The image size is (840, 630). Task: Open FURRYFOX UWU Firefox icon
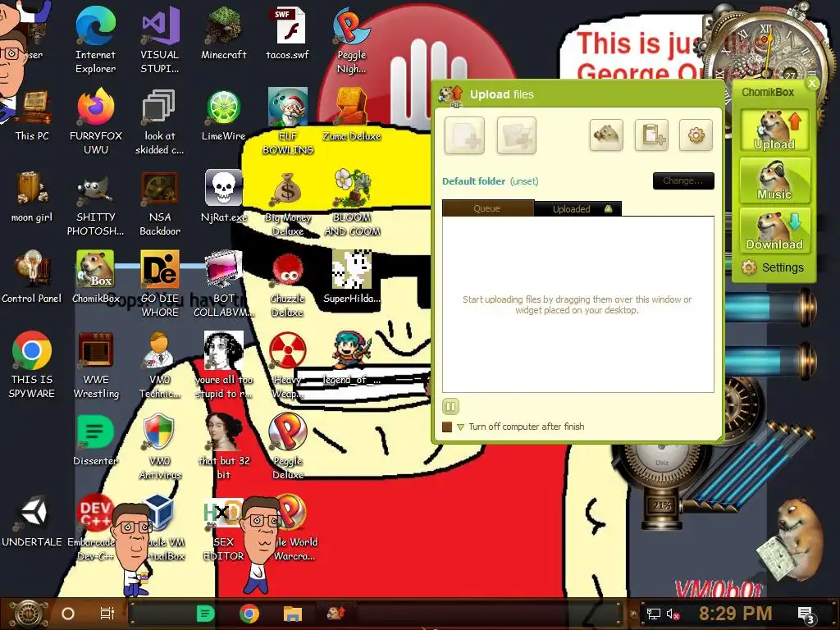point(95,121)
